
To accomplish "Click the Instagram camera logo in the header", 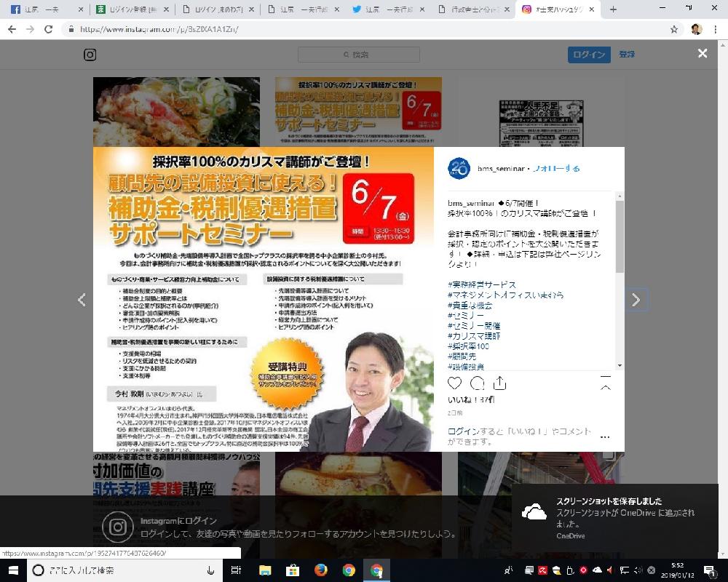I will 90,55.
